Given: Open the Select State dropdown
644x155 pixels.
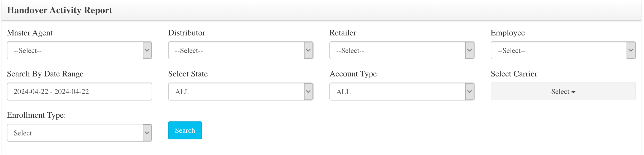Looking at the screenshot, I should pos(241,92).
